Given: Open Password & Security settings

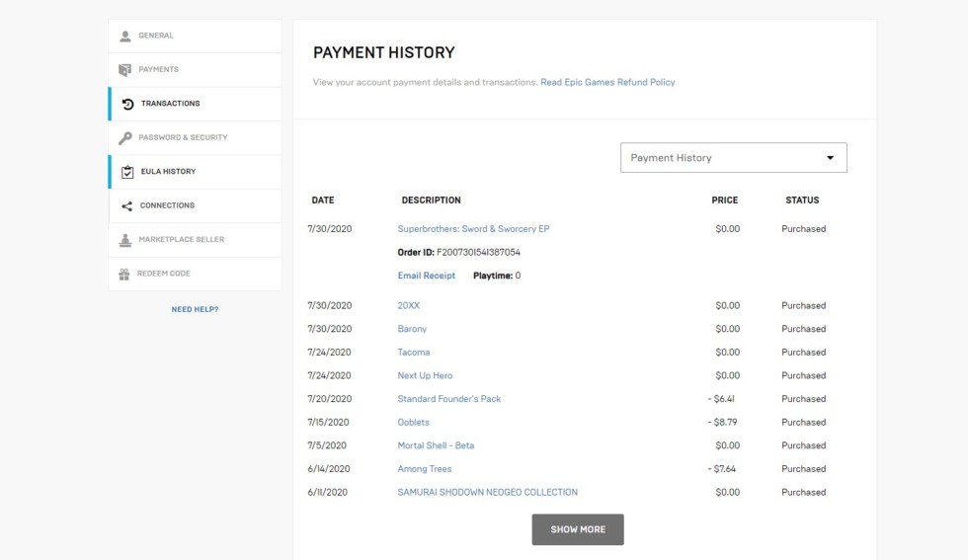Looking at the screenshot, I should [196, 137].
